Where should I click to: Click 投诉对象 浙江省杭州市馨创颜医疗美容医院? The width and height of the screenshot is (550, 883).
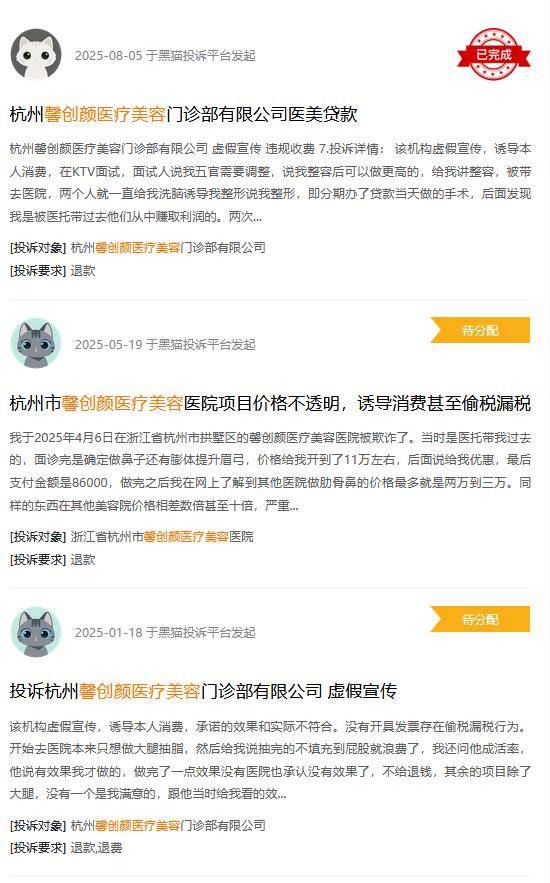pos(162,537)
